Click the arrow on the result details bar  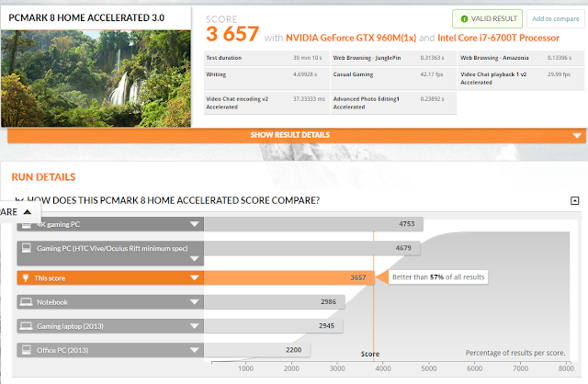577,135
